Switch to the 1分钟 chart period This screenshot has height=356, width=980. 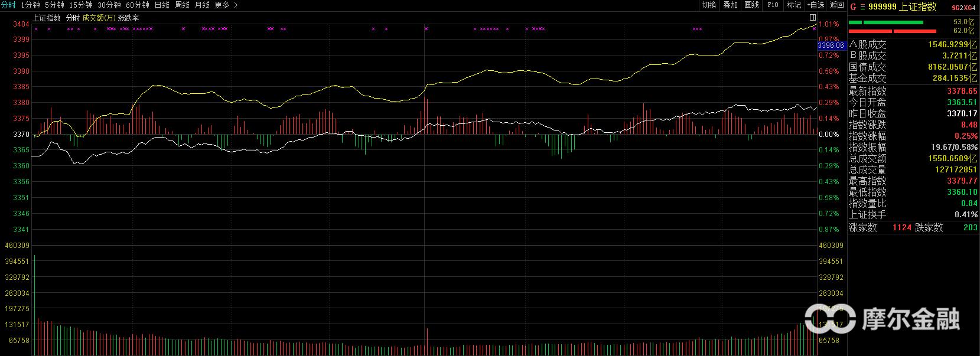tap(30, 5)
